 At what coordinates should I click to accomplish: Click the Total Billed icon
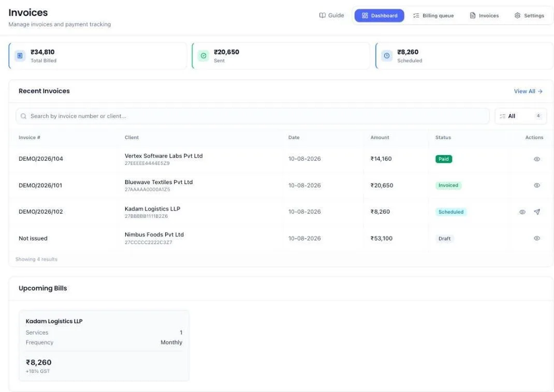20,56
